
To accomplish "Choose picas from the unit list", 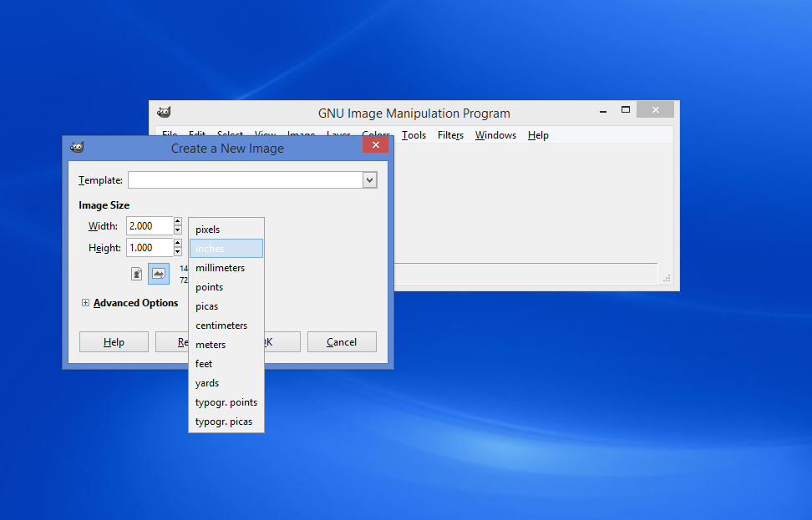I will click(x=226, y=305).
